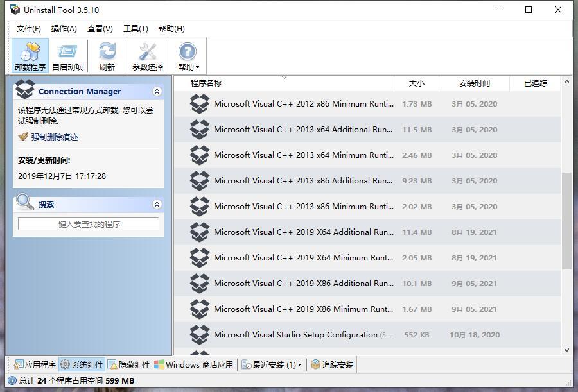Select Visual C++ 2013 x64 Additional Runtime icon
The height and width of the screenshot is (392, 578).
click(x=200, y=130)
